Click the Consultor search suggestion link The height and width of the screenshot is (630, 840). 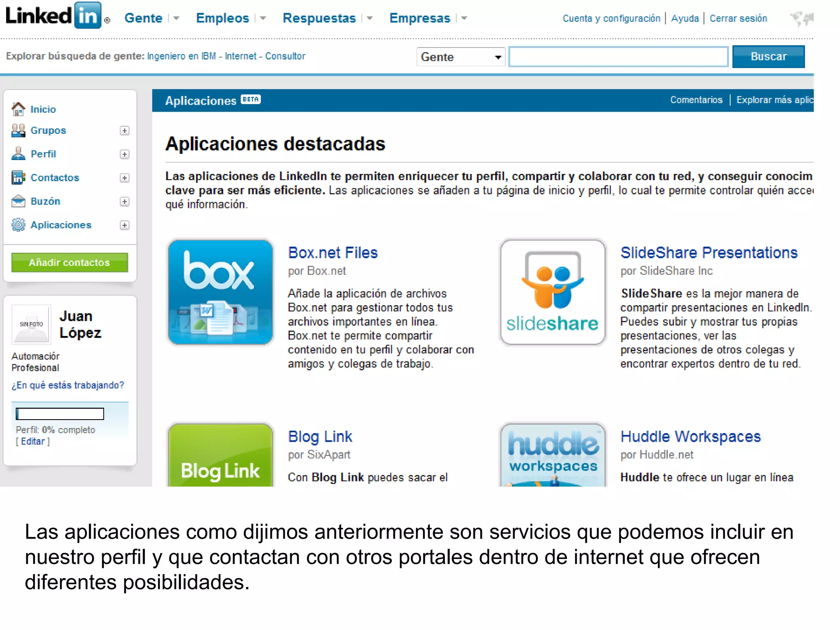coord(285,56)
